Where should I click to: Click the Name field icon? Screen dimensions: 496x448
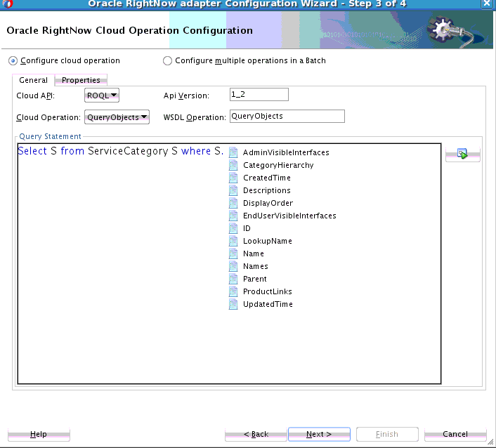233,253
